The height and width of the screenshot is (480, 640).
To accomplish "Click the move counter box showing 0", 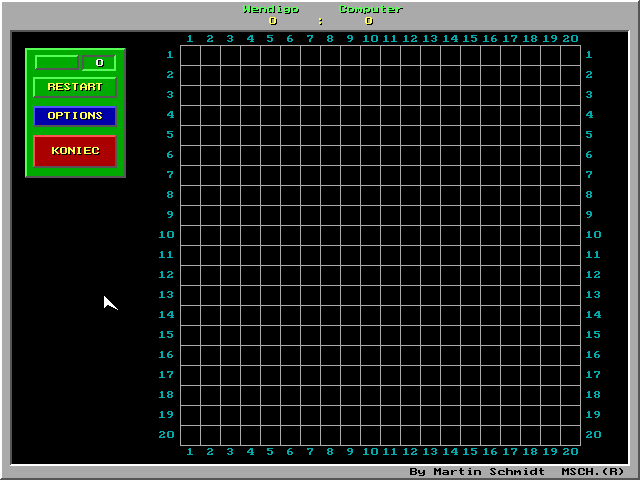I will coord(99,62).
